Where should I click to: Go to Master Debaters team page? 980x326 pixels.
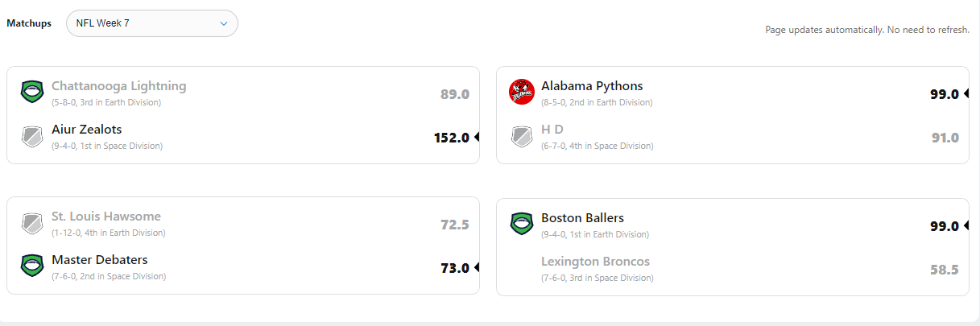99,260
